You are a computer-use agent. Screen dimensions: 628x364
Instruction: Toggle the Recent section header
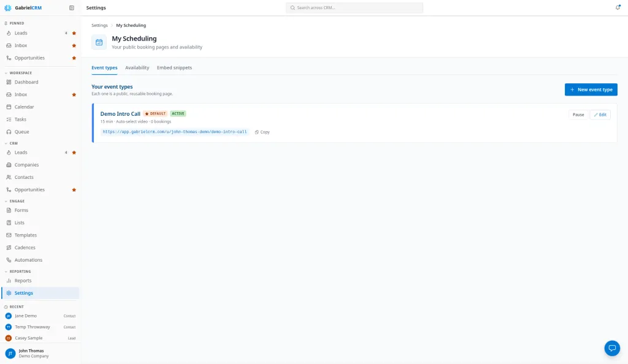coord(14,307)
